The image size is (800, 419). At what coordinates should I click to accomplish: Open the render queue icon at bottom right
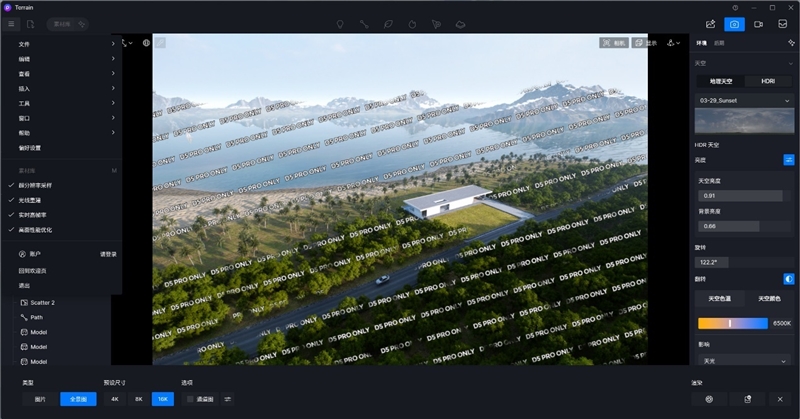[x=747, y=398]
